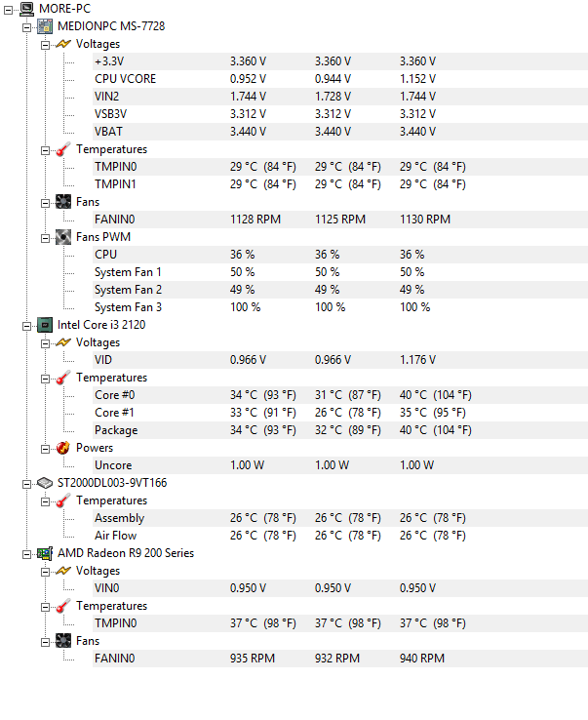Screen dimensions: 588x720
Task: Collapse the Intel Core i3 2120 node
Action: (27, 325)
